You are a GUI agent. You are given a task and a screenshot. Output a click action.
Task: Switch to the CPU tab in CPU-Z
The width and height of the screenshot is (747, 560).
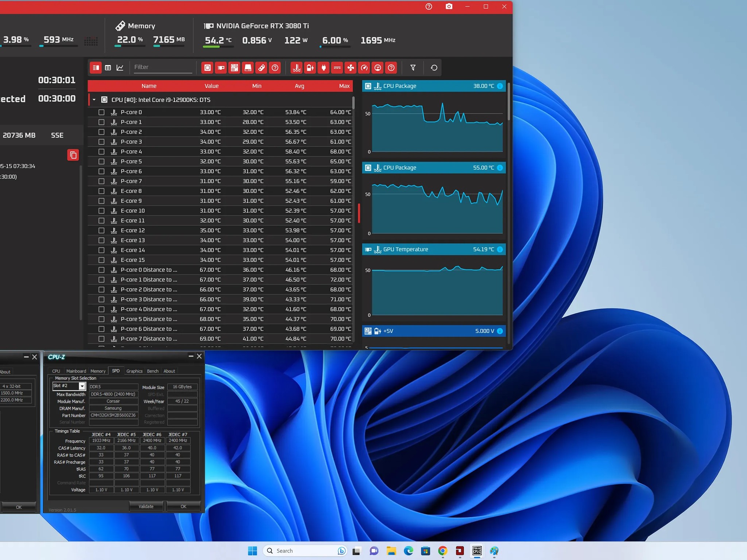(56, 371)
